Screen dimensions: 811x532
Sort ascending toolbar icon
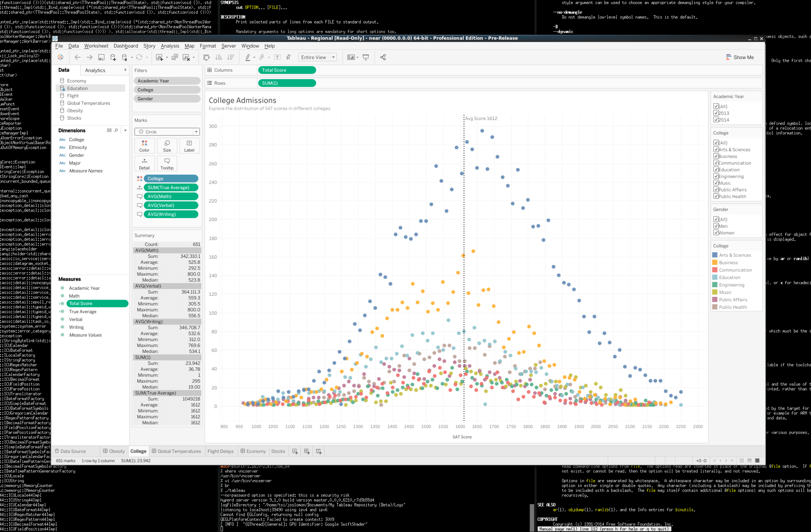(219, 57)
